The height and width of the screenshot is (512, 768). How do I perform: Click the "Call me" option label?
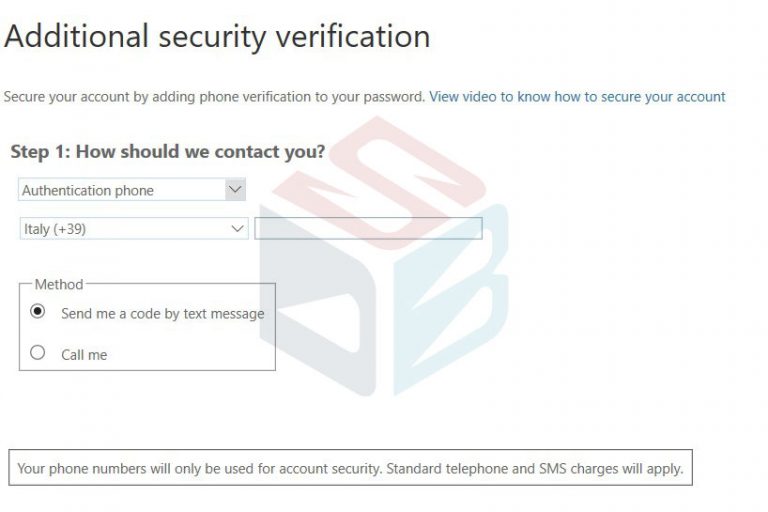coord(84,354)
